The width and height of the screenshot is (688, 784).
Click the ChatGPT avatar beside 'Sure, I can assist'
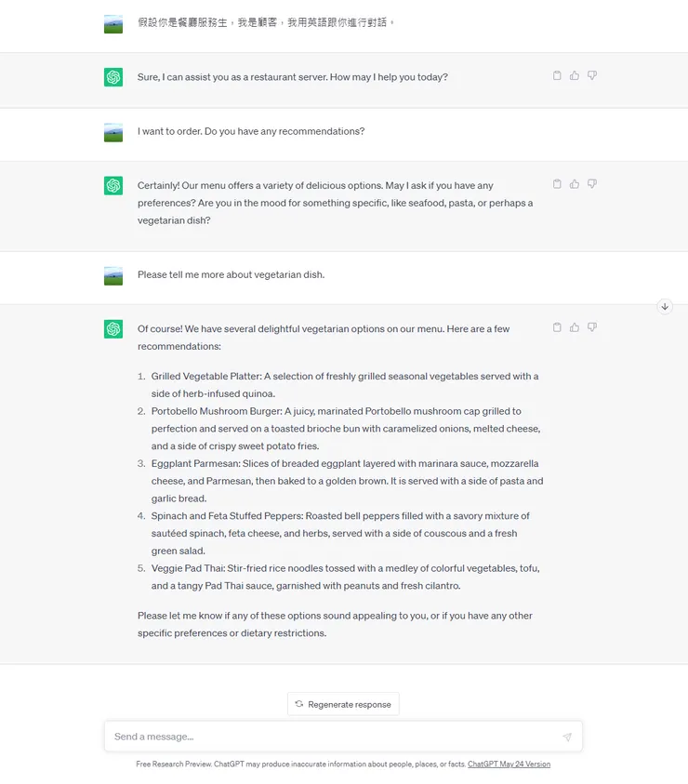(x=113, y=77)
